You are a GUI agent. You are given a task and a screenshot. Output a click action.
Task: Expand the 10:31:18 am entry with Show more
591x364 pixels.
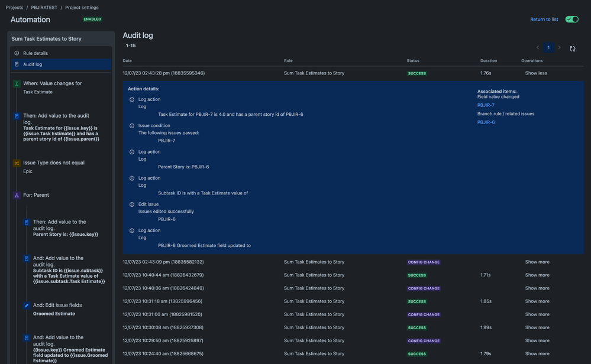tap(537, 301)
